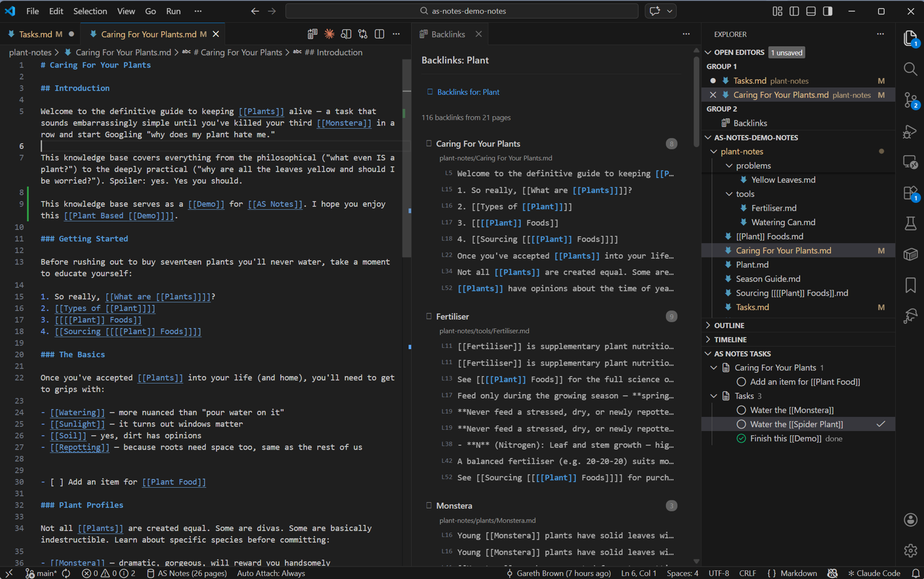Uncheck the completed 'Finish this [[Demo]]' task
924x579 pixels.
[x=742, y=439]
